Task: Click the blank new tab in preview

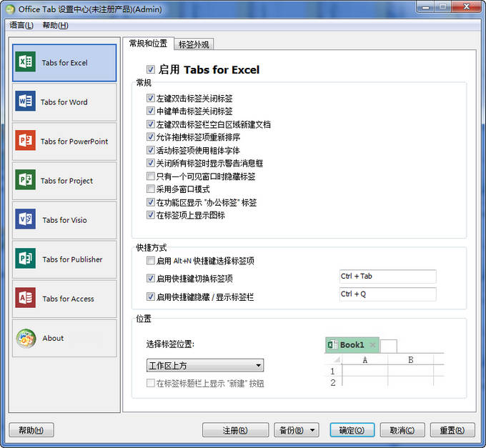Action: click(x=388, y=346)
